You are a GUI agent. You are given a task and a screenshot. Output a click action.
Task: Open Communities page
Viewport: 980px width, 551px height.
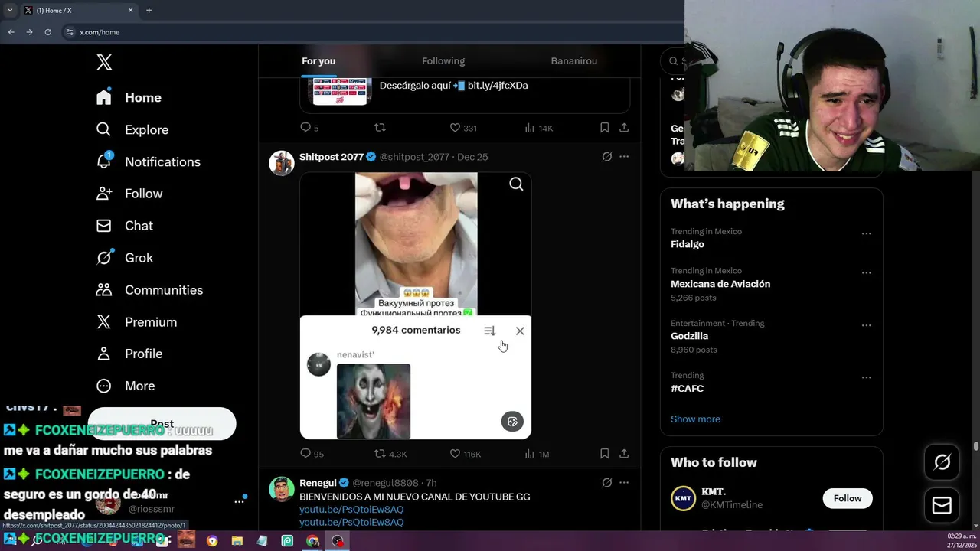point(149,290)
